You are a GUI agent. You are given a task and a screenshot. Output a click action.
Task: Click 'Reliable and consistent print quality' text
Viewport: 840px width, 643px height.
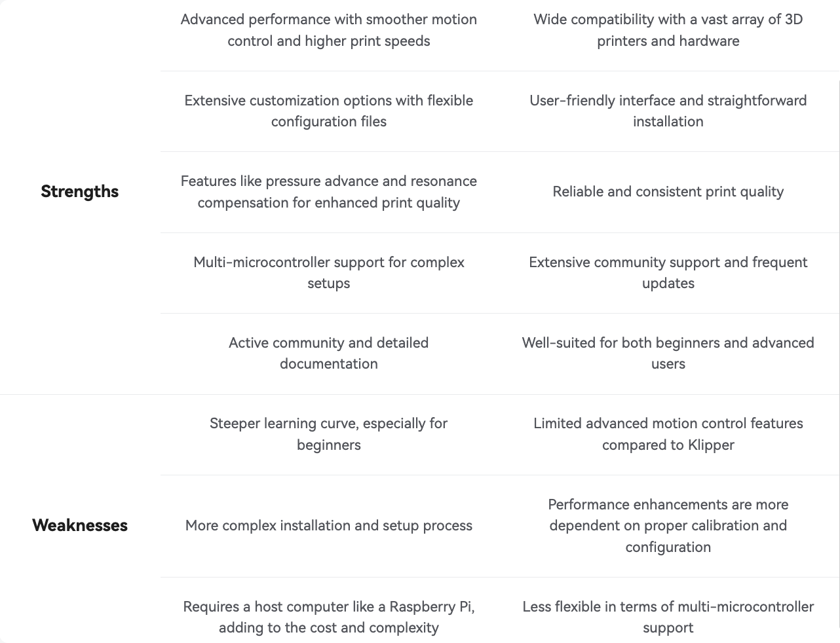pos(668,191)
